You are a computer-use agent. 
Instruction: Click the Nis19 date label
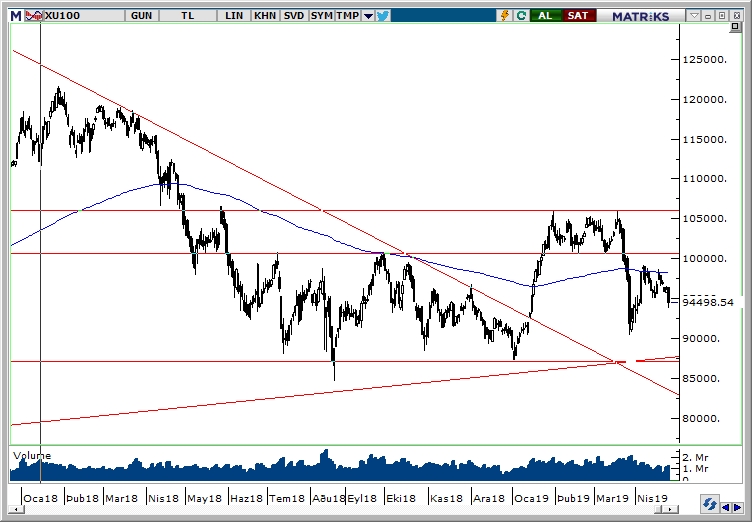[x=652, y=498]
